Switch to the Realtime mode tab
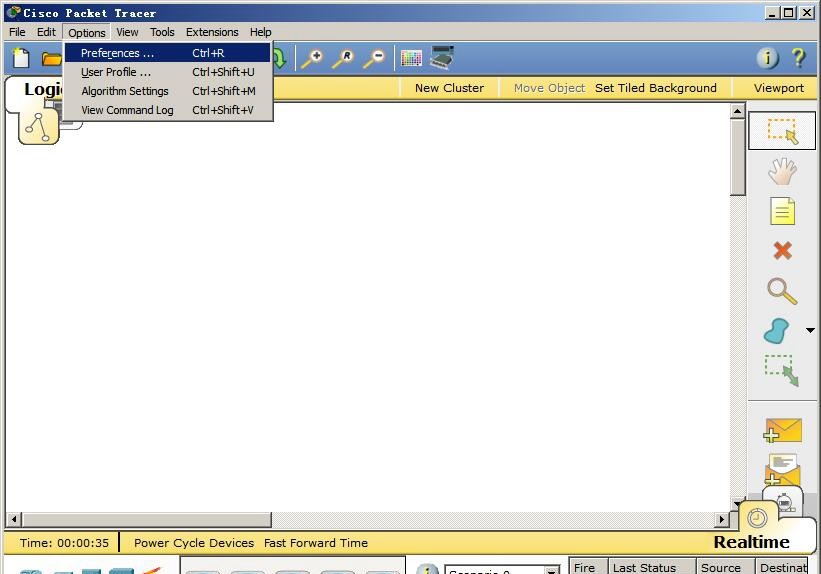 pyautogui.click(x=751, y=542)
